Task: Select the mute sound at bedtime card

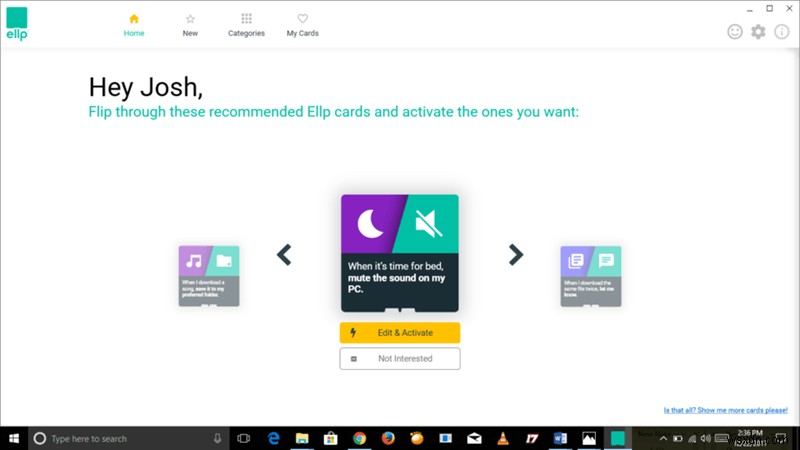Action: click(x=400, y=253)
